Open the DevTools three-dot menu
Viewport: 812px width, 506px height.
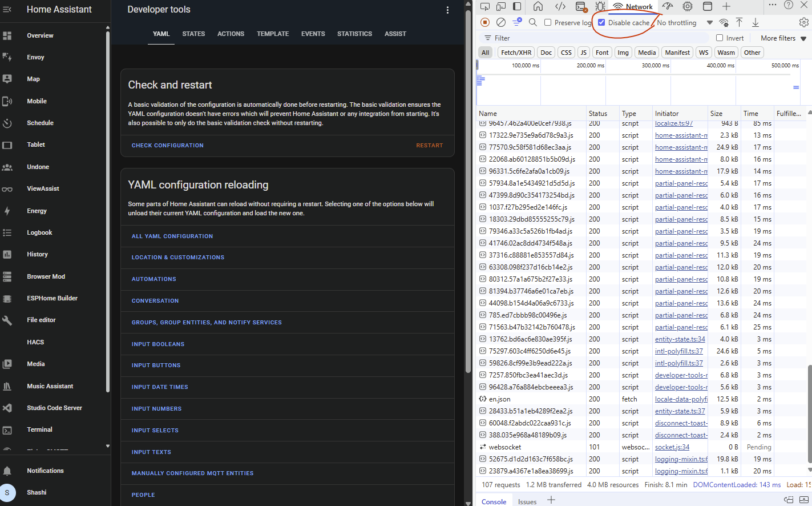point(773,6)
